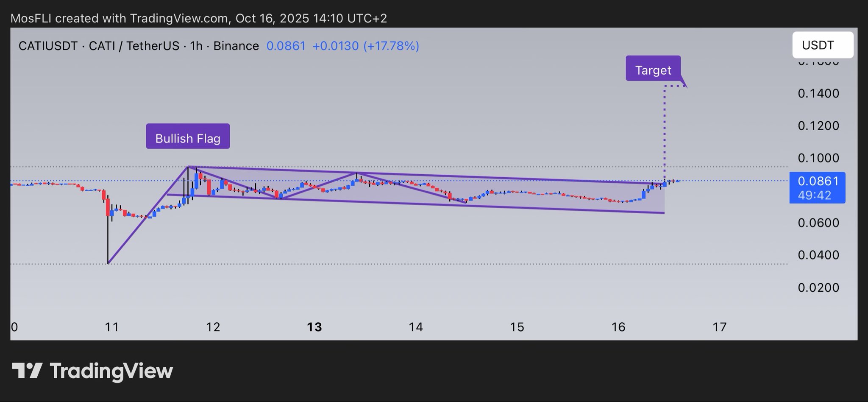This screenshot has width=868, height=402.
Task: Click the CATIUSDT symbol title
Action: click(48, 46)
